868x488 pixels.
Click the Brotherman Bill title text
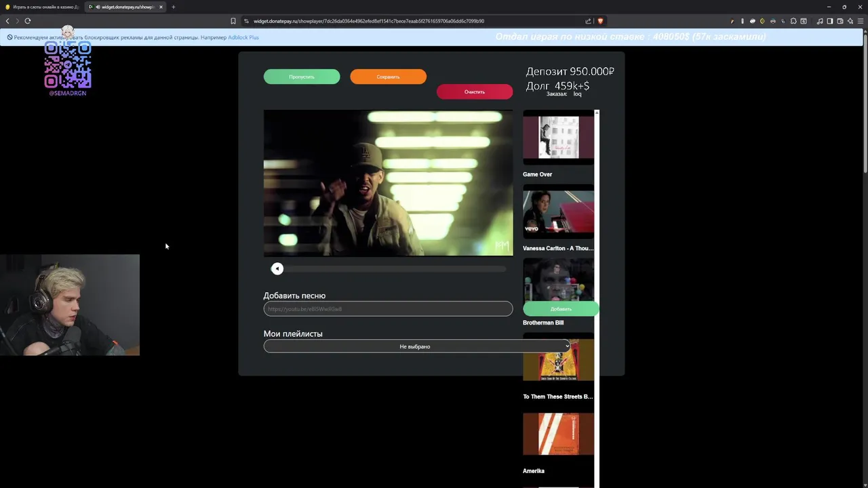pyautogui.click(x=543, y=323)
